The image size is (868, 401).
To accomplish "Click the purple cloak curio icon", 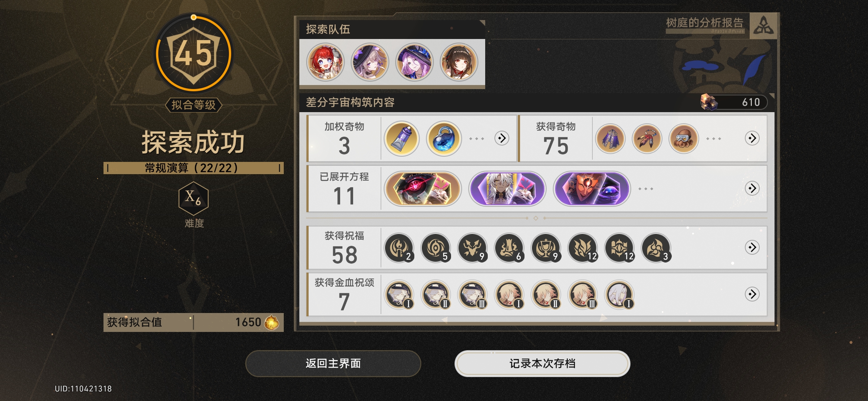I will point(610,138).
